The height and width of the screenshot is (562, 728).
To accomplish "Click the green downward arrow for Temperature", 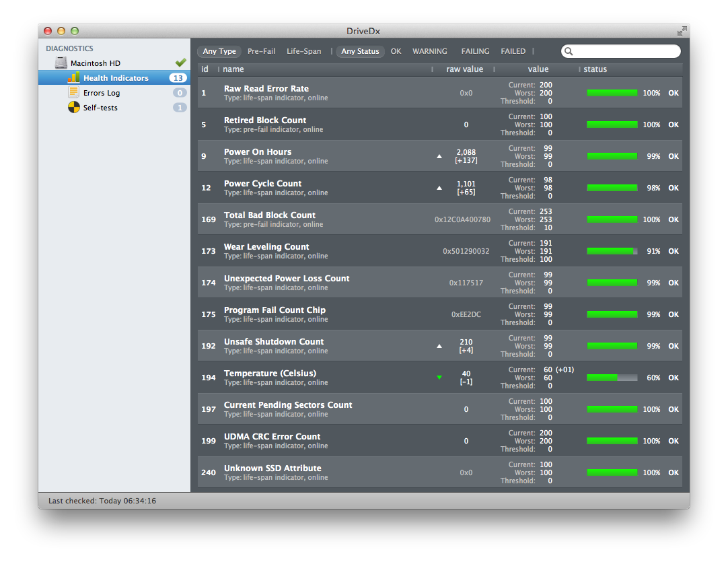I will coord(439,378).
